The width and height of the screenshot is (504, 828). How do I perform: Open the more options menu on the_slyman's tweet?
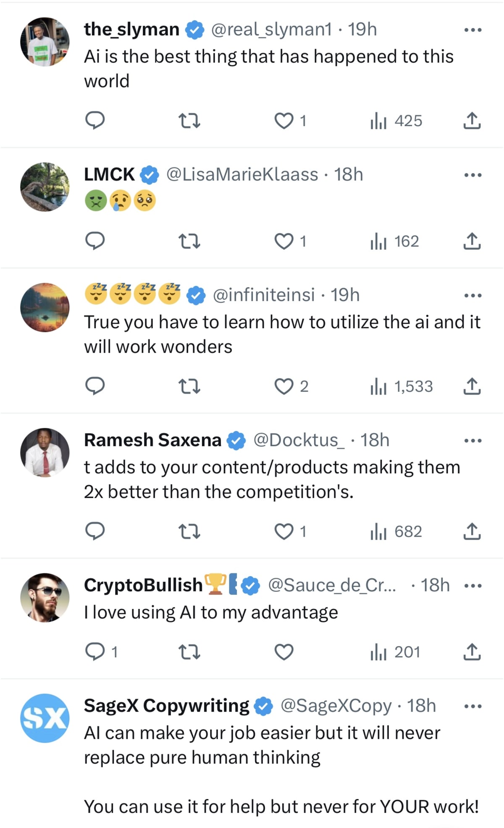point(472,29)
